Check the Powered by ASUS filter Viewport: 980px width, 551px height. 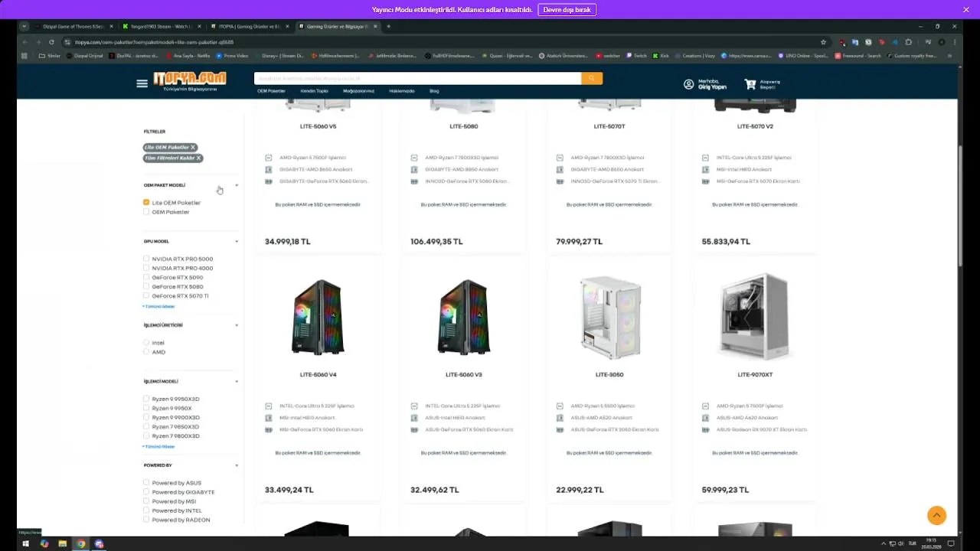pos(146,483)
